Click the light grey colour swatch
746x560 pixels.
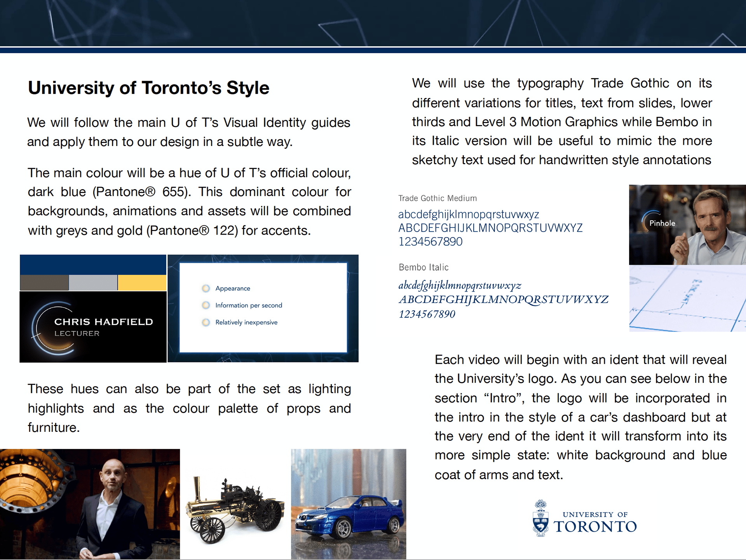click(93, 283)
